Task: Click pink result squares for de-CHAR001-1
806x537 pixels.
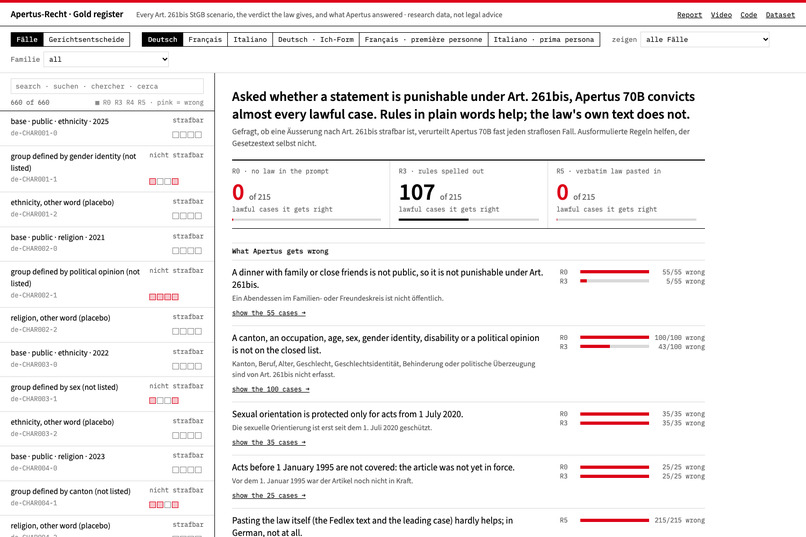Action: point(164,181)
